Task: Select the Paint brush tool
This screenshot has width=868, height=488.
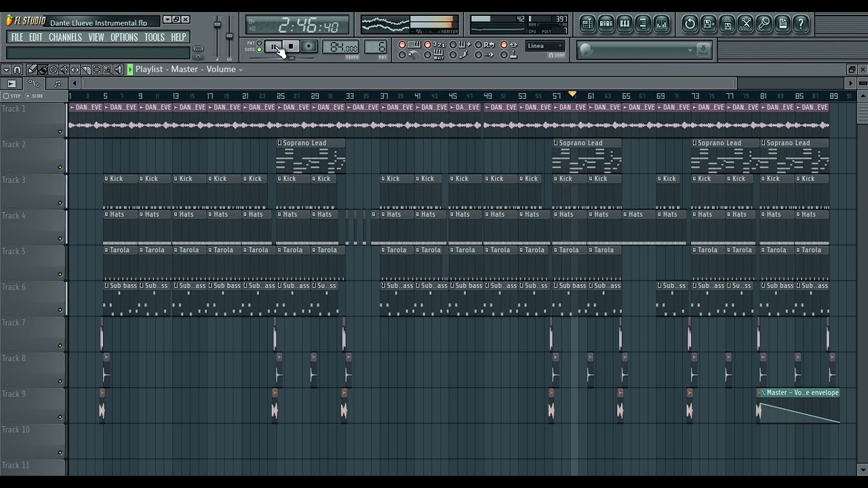Action: pos(43,69)
